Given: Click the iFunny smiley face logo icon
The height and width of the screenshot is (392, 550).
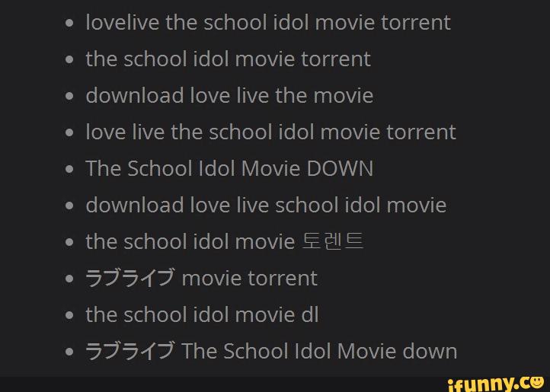Looking at the screenshot, I should pos(537,383).
